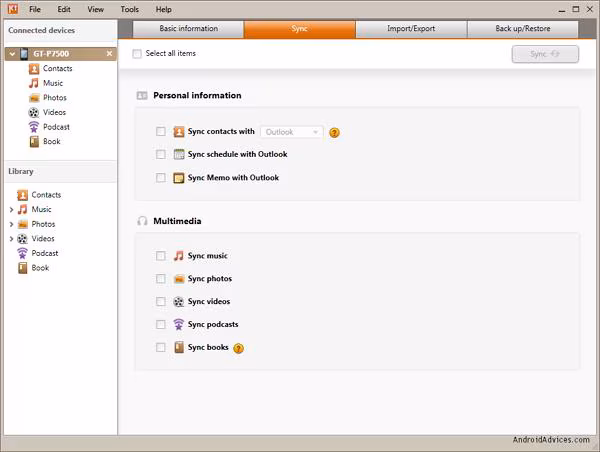
Task: Check the Select all items checkbox
Action: click(x=137, y=54)
